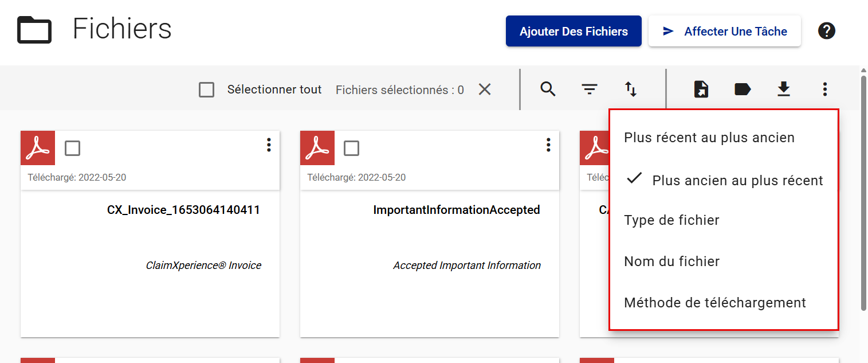This screenshot has width=868, height=363.
Task: Check the Sélectionner tout checkbox
Action: [206, 90]
